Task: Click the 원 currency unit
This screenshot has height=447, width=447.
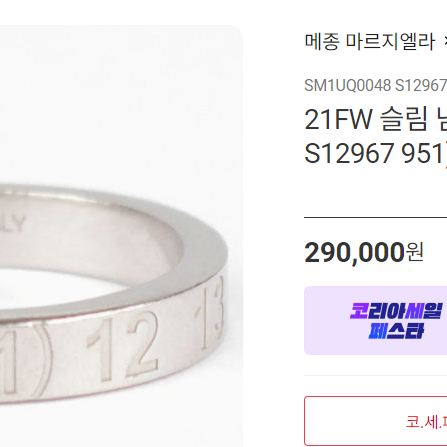Action: [x=414, y=252]
